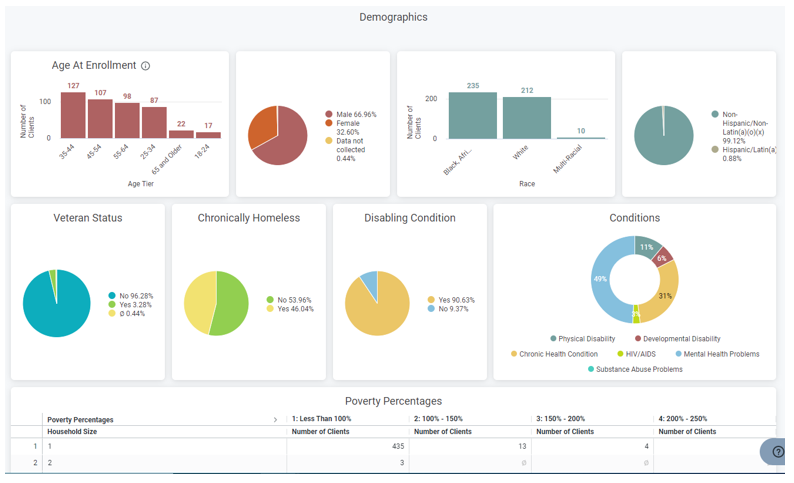This screenshot has width=794, height=483.
Task: Click the Veteran Status tile title
Action: (x=88, y=218)
